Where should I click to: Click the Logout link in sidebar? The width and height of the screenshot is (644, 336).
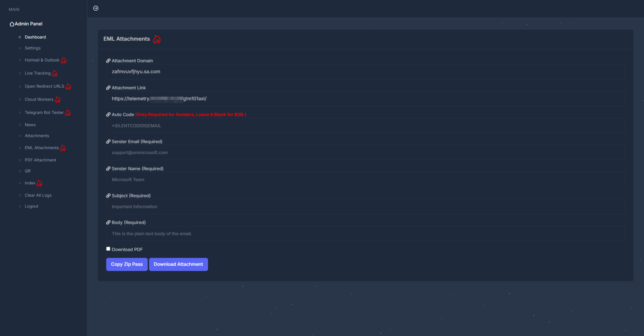(31, 206)
